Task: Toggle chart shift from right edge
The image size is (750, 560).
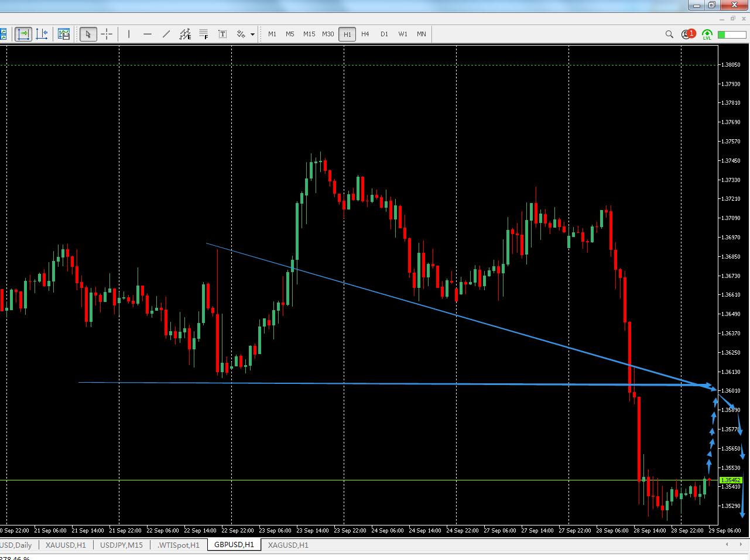Action: [42, 34]
